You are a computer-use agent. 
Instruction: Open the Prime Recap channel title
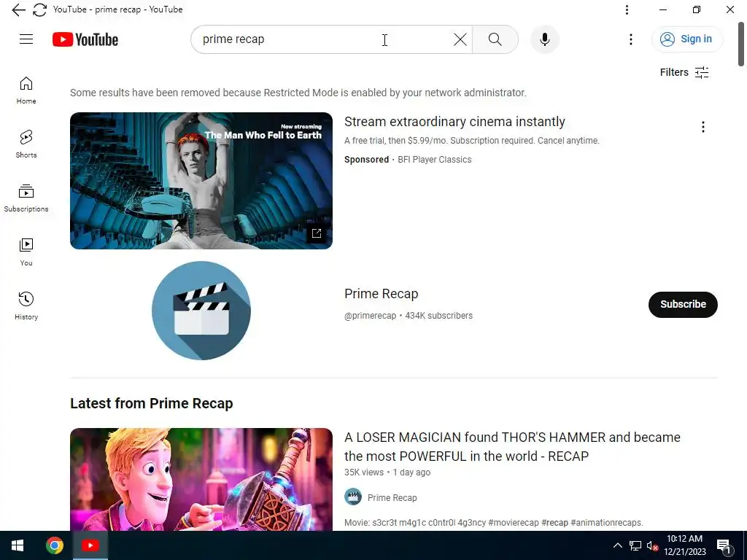pyautogui.click(x=381, y=294)
